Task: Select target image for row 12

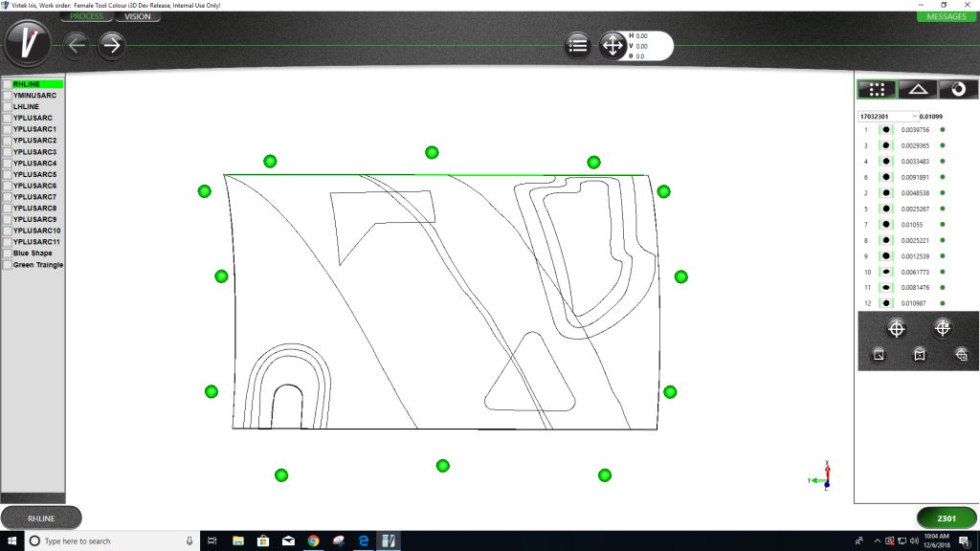Action: [x=885, y=303]
